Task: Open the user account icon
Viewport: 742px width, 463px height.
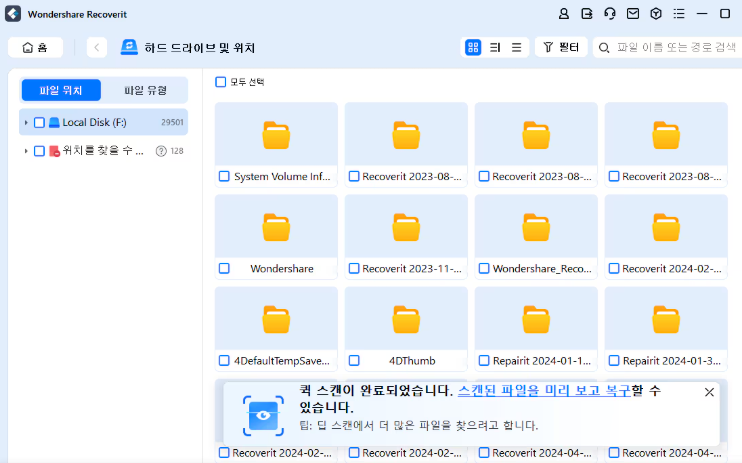Action: [x=564, y=14]
